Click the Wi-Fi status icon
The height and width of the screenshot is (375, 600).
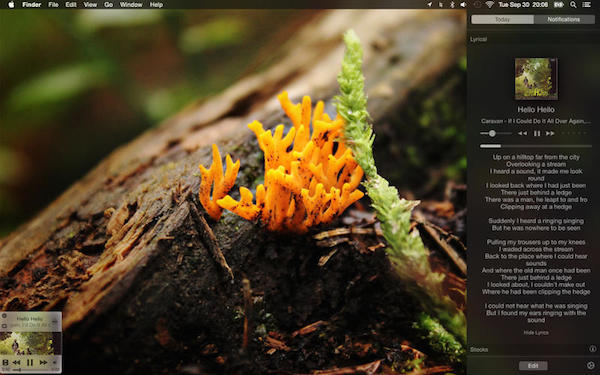(x=489, y=5)
